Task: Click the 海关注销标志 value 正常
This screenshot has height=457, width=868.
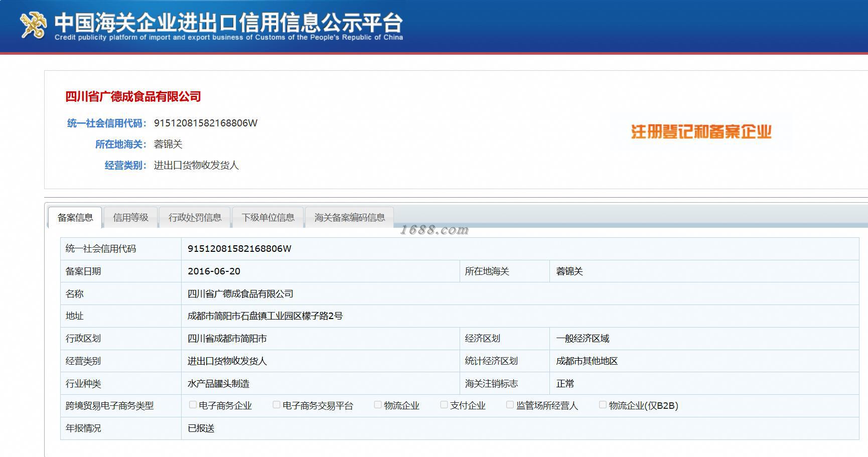Action: pyautogui.click(x=565, y=383)
